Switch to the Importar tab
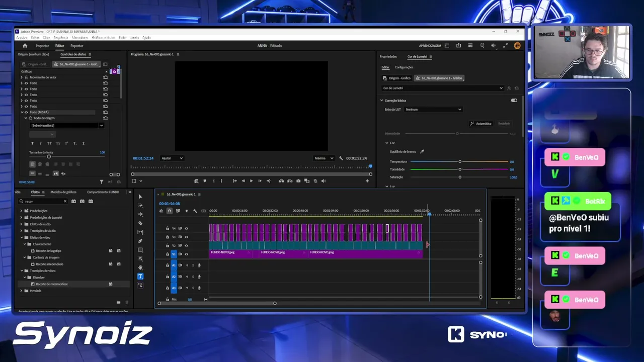Screen dimensions: 644x362 point(42,46)
